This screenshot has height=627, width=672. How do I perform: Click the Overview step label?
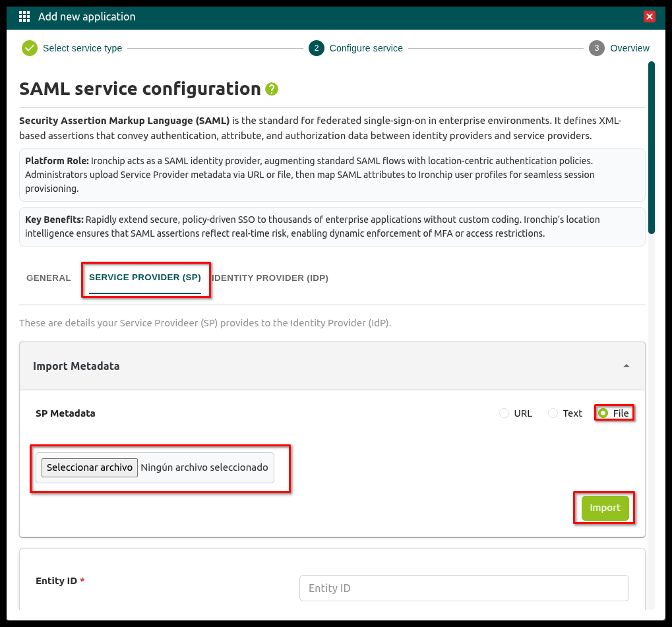pyautogui.click(x=630, y=48)
